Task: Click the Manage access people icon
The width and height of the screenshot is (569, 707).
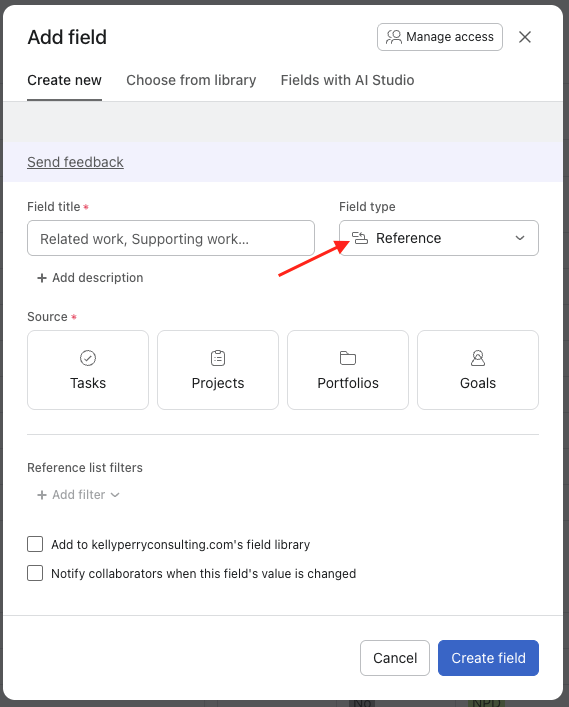Action: pos(394,37)
